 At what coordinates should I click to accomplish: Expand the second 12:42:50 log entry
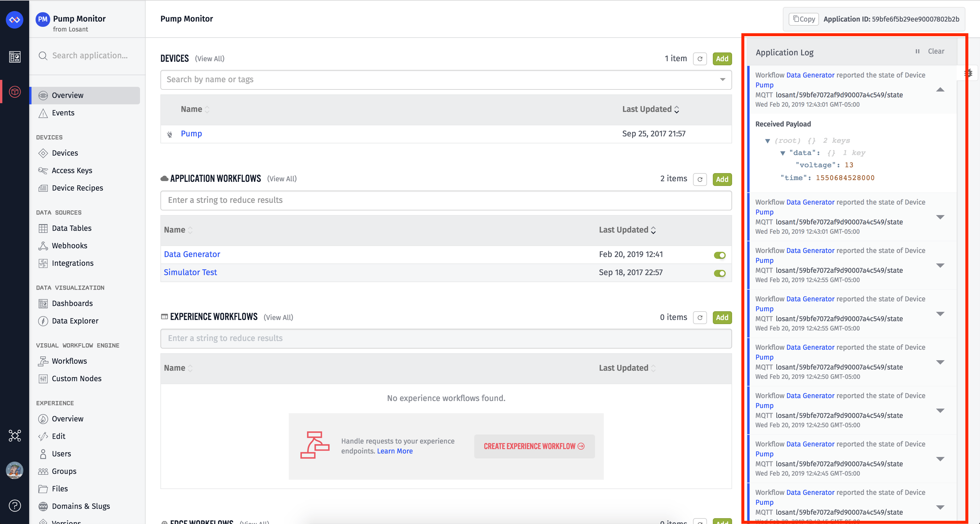(940, 411)
